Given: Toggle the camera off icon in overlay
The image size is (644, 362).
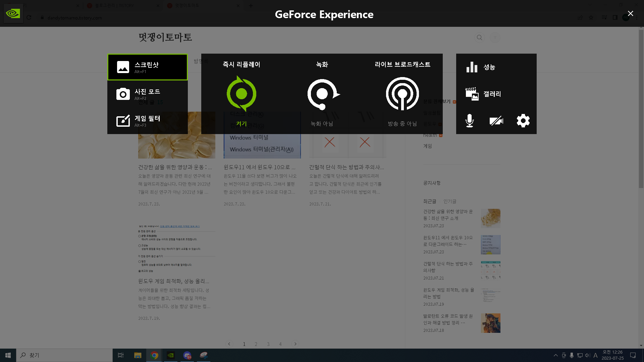Looking at the screenshot, I should 496,121.
